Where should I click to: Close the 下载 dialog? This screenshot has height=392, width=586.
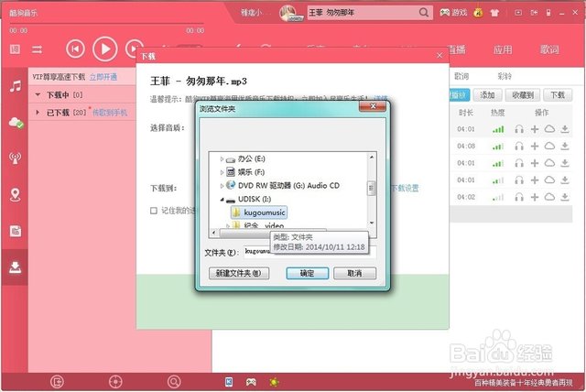439,56
